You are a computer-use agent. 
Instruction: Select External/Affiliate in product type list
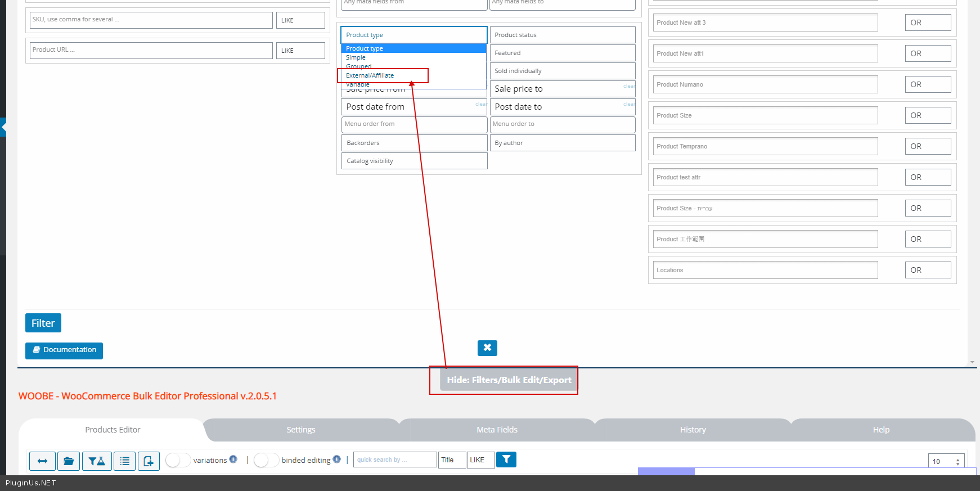point(370,75)
